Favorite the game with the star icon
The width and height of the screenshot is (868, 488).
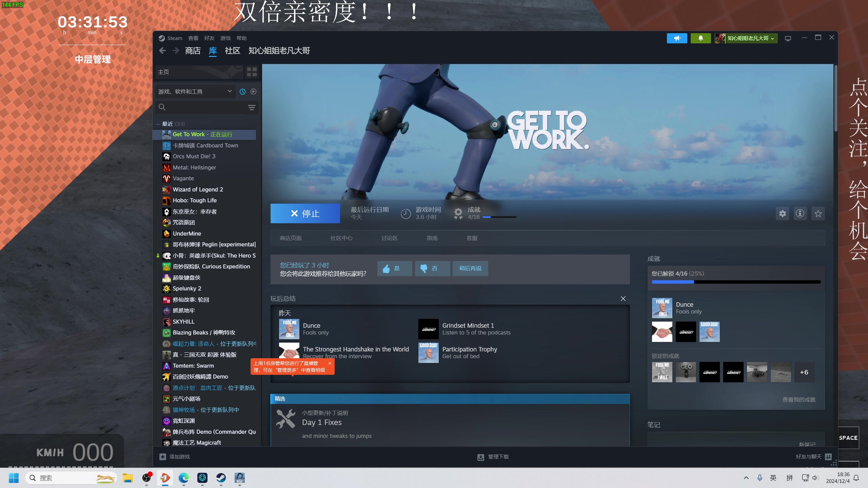[818, 213]
